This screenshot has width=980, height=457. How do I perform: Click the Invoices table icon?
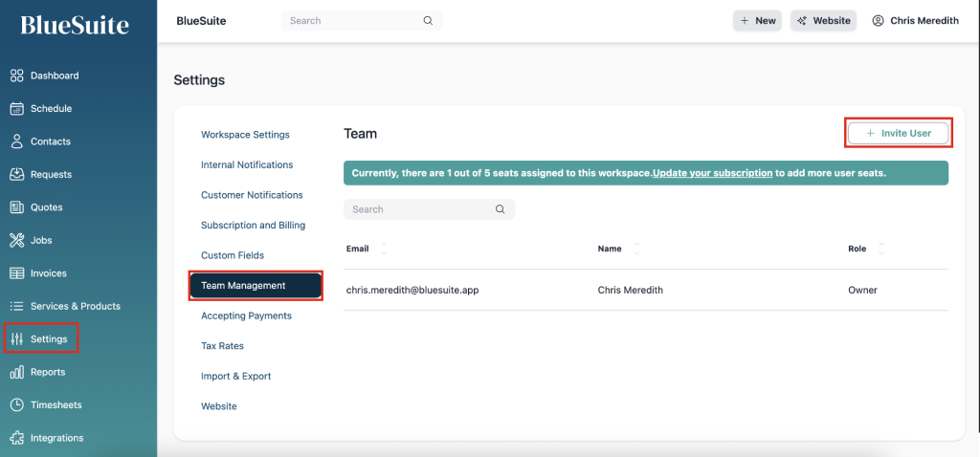click(17, 273)
